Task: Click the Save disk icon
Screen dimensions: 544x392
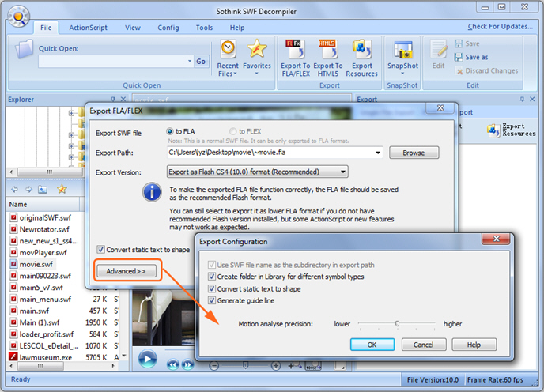Action: pyautogui.click(x=459, y=43)
